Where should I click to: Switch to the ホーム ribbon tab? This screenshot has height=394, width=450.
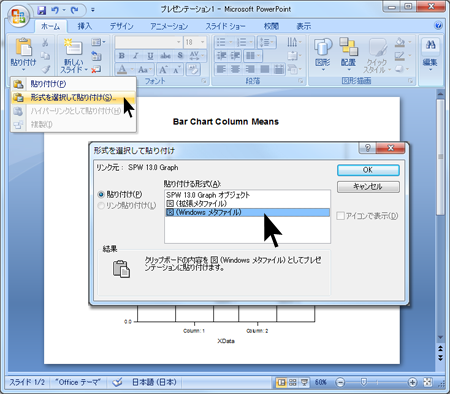pos(50,26)
